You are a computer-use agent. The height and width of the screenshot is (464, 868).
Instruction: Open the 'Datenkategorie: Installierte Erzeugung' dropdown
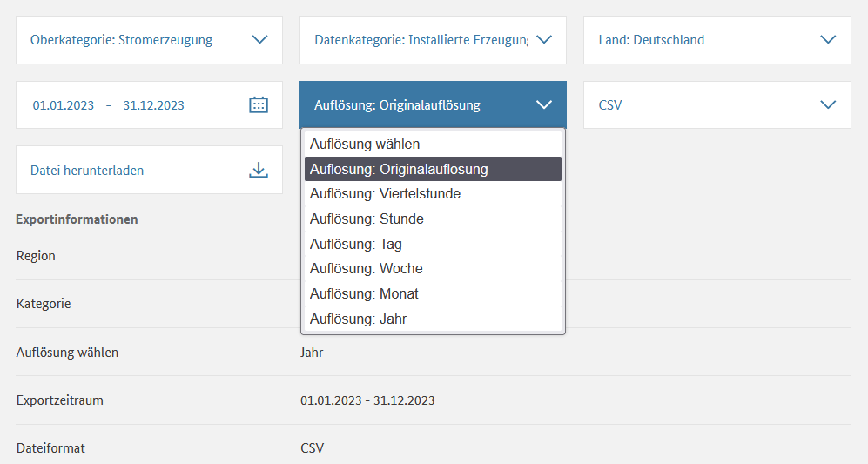(421, 39)
